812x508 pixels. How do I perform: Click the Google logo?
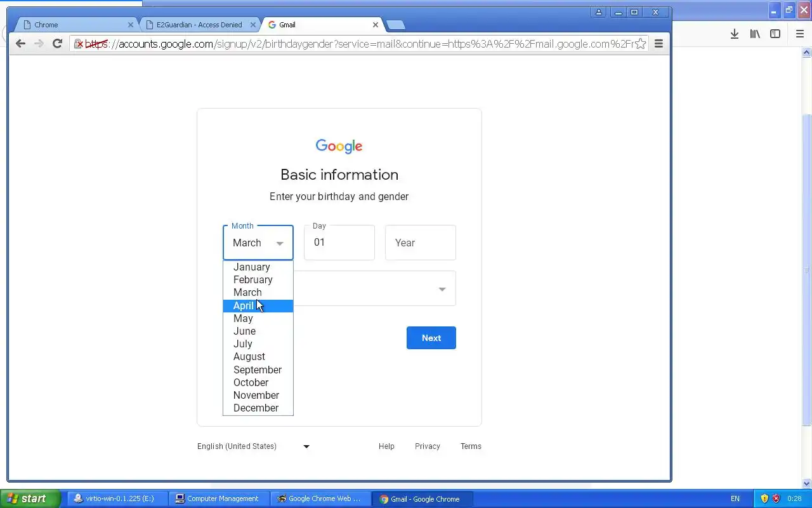click(x=339, y=147)
